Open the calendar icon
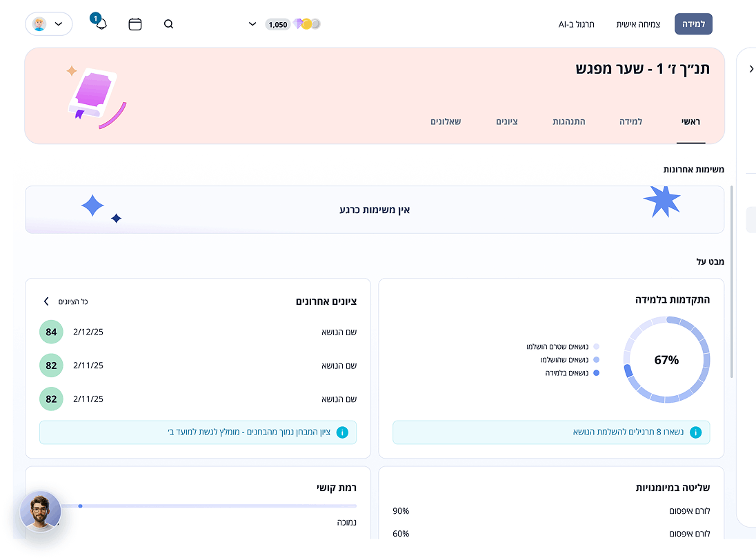 coord(135,24)
